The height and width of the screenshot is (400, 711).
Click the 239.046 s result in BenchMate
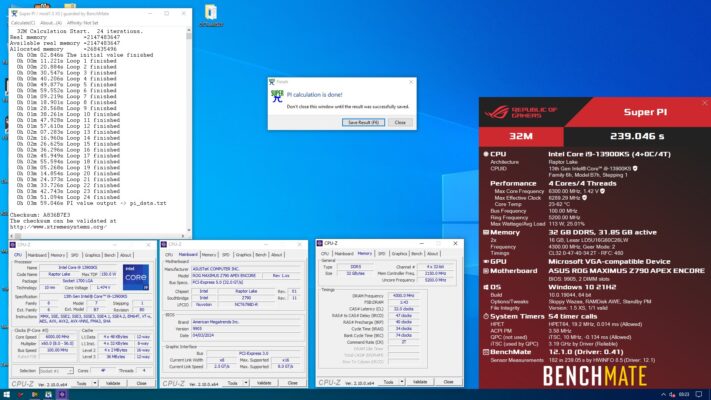click(637, 137)
